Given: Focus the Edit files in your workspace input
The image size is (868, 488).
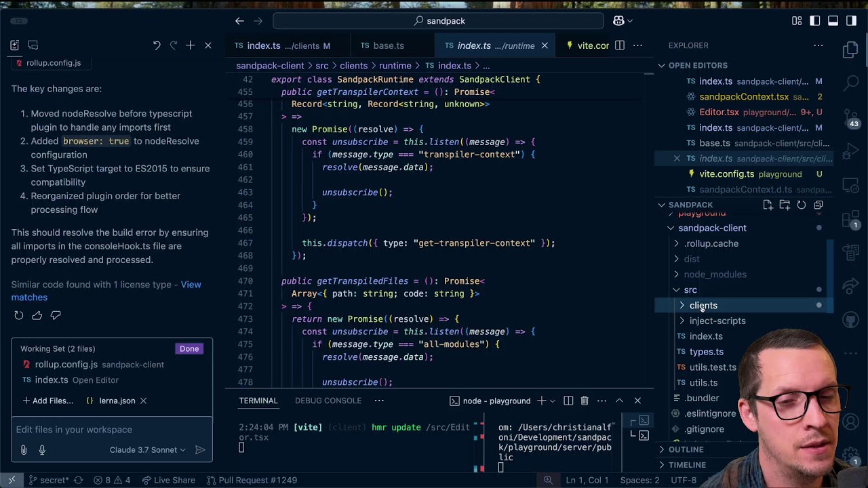Looking at the screenshot, I should click(x=112, y=430).
